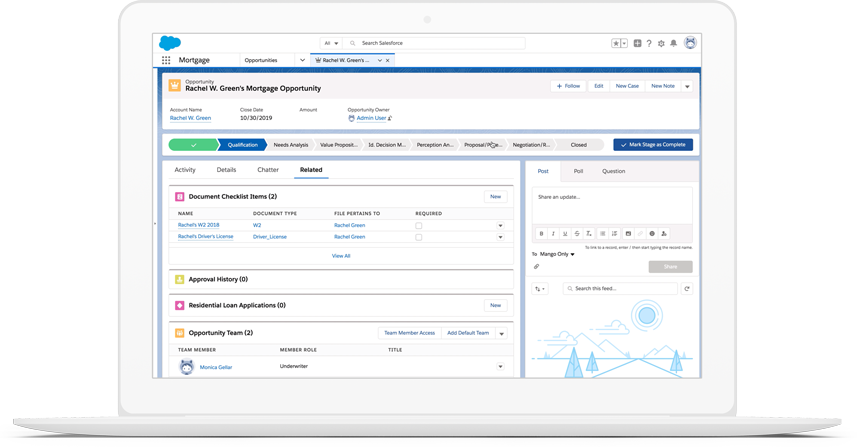Viewport: 857px width, 447px height.
Task: Apply italic formatting in post editor
Action: click(x=553, y=234)
